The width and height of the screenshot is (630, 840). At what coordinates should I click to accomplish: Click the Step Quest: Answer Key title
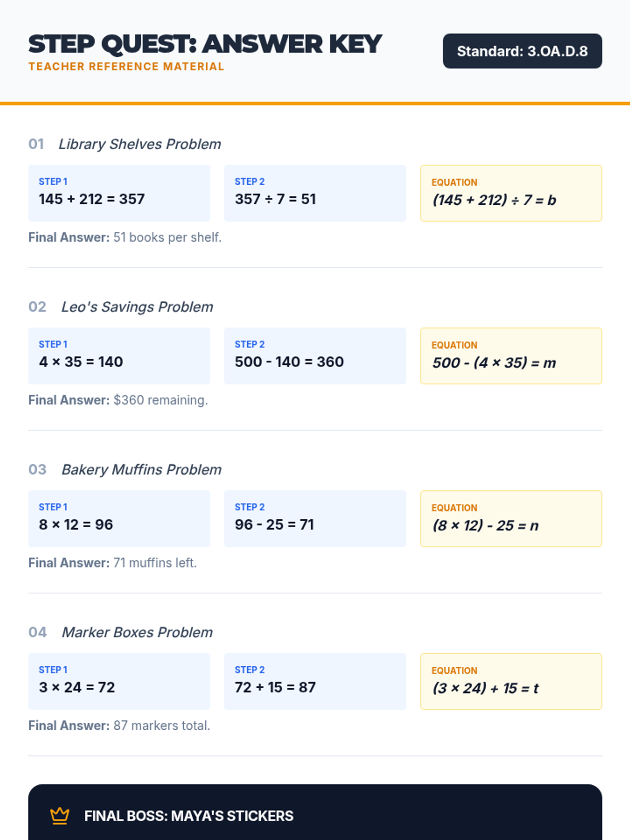coord(205,44)
